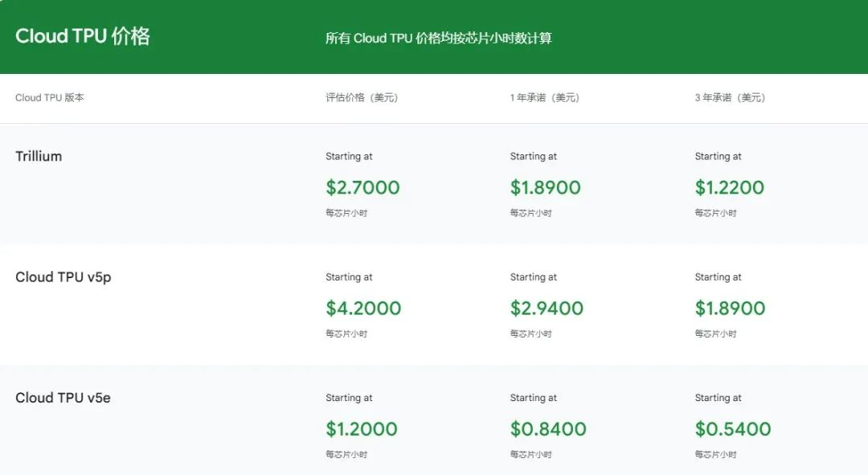The width and height of the screenshot is (868, 475).
Task: Click Cloud TPU v5p's 3-year $1.8900 price
Action: pos(731,309)
